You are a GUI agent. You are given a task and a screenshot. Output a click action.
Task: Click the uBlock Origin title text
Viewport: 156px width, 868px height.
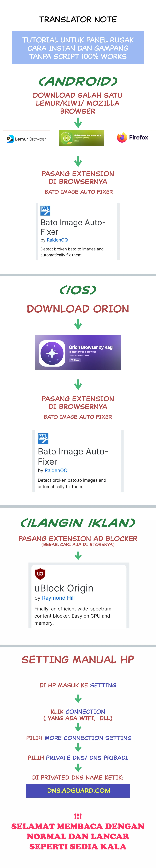[64, 588]
